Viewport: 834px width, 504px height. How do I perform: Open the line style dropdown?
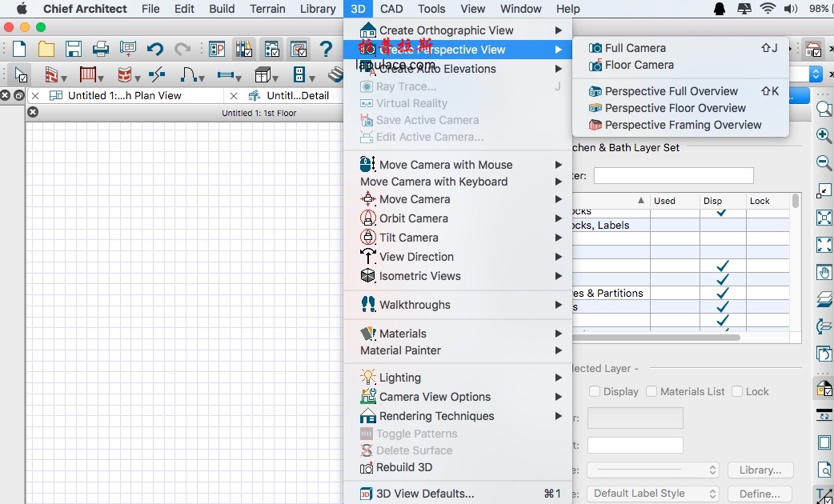652,470
